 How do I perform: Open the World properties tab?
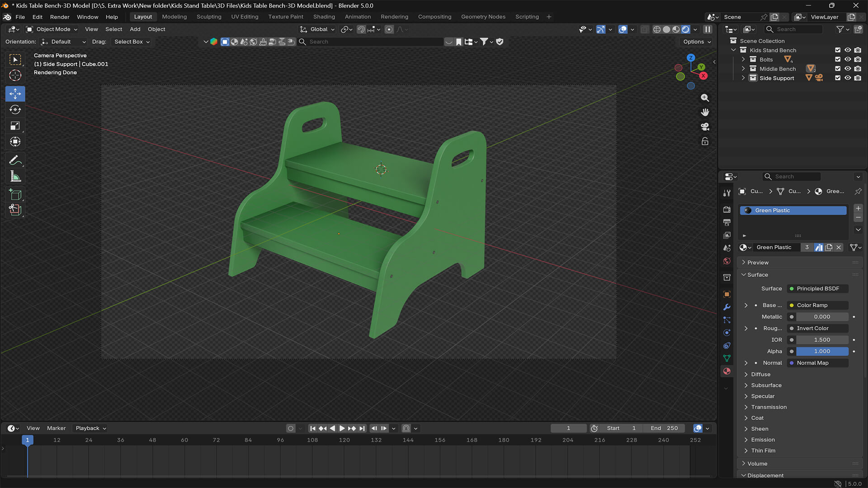pyautogui.click(x=726, y=261)
